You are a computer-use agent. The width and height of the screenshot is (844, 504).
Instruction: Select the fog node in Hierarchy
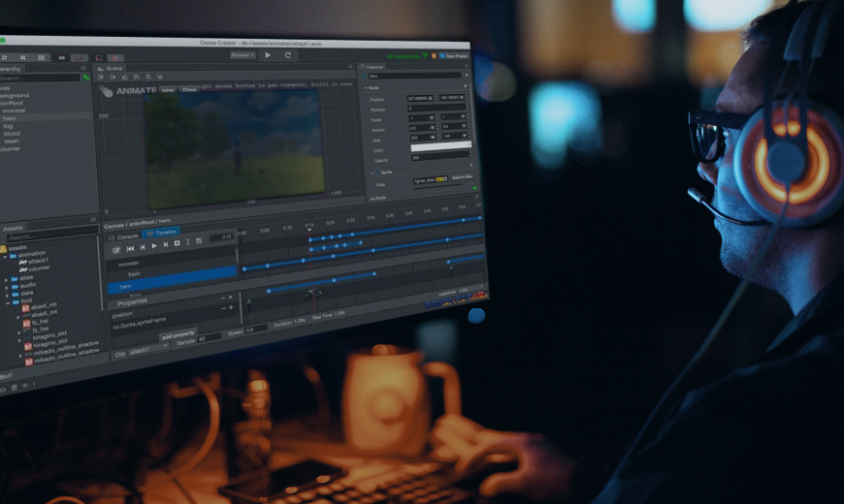8,126
